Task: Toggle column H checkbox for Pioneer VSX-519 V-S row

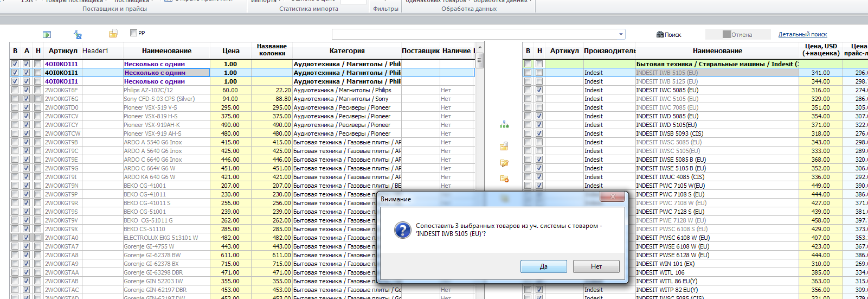Action: 37,107
